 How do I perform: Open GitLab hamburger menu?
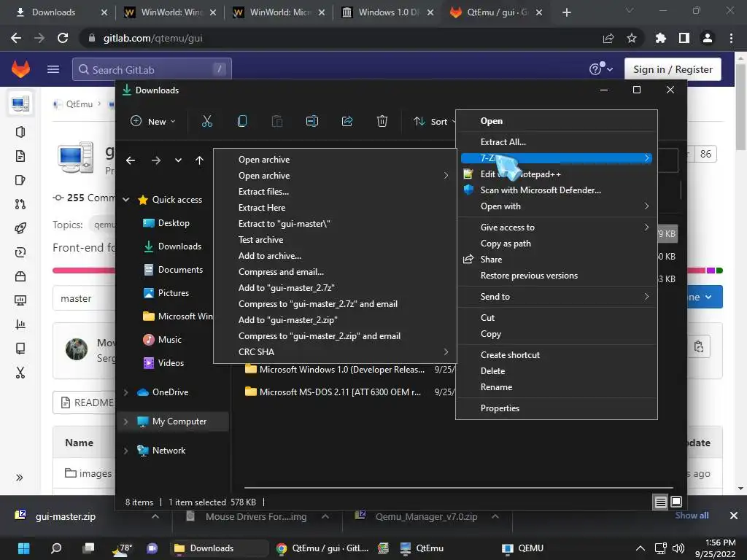53,69
